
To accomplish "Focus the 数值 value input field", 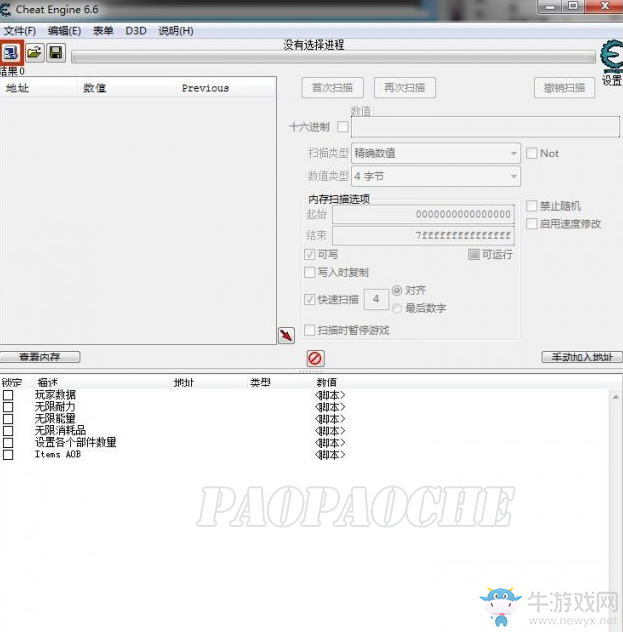I will [485, 127].
